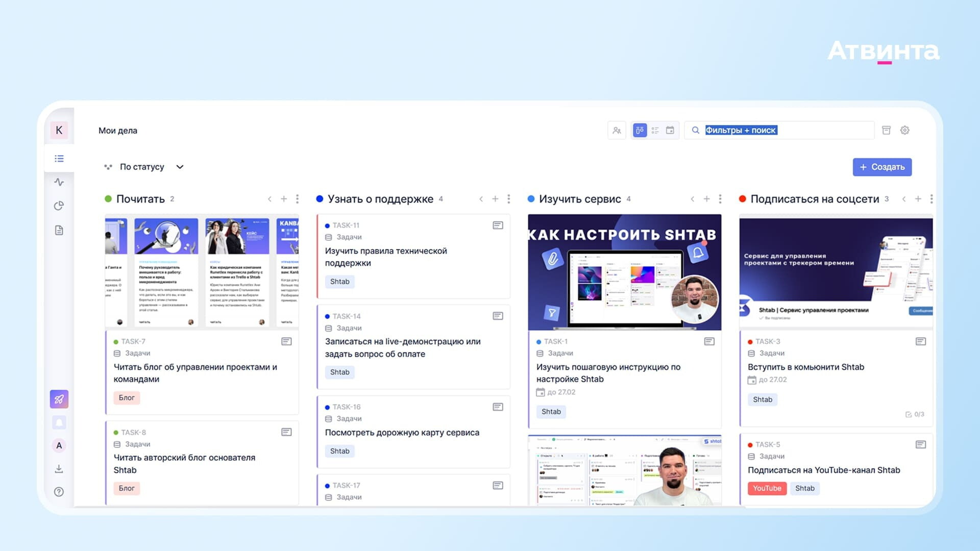Image resolution: width=980 pixels, height=551 pixels.
Task: Click the blog articles thumbnail on TASK-7
Action: click(202, 272)
